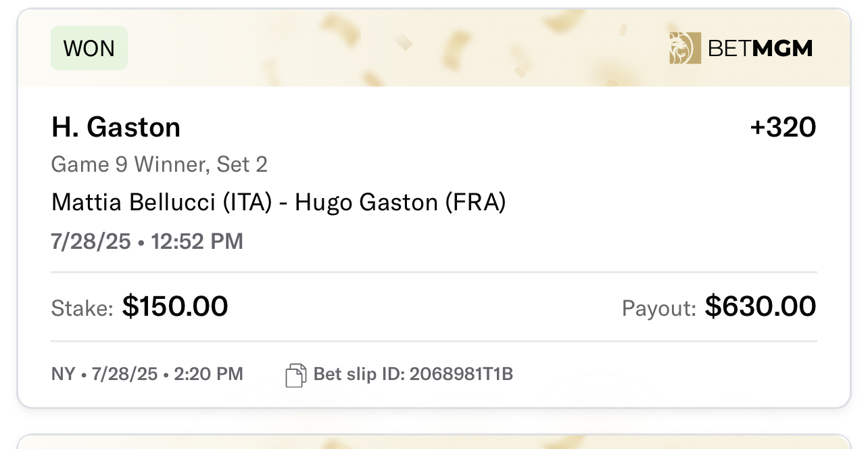The image size is (868, 449).
Task: Click the BetMGM lion logo icon
Action: tap(685, 48)
